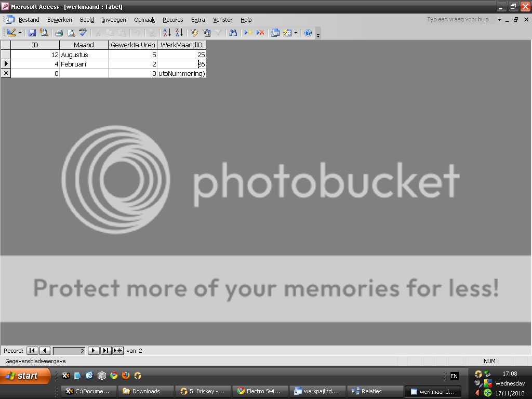Expand the new object dropdown arrow
Image resolution: width=532 pixels, height=399 pixels.
click(x=296, y=33)
